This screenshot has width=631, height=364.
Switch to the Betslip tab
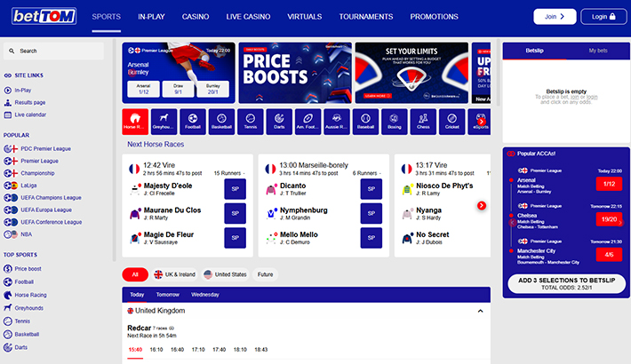(534, 51)
